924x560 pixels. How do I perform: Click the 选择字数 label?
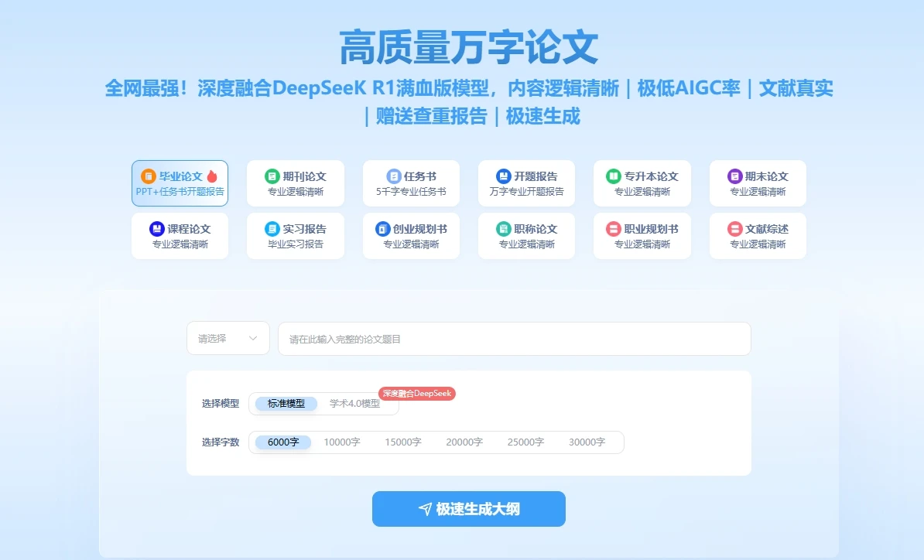(x=221, y=442)
